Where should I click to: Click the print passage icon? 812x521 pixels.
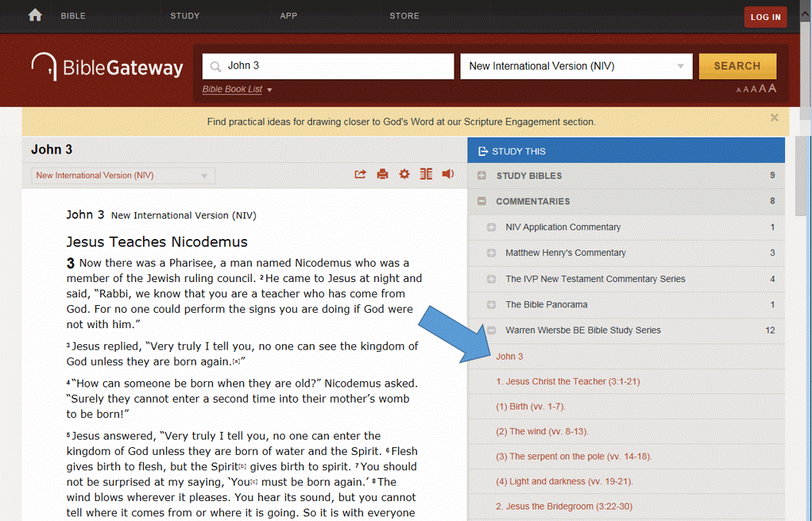(x=382, y=174)
